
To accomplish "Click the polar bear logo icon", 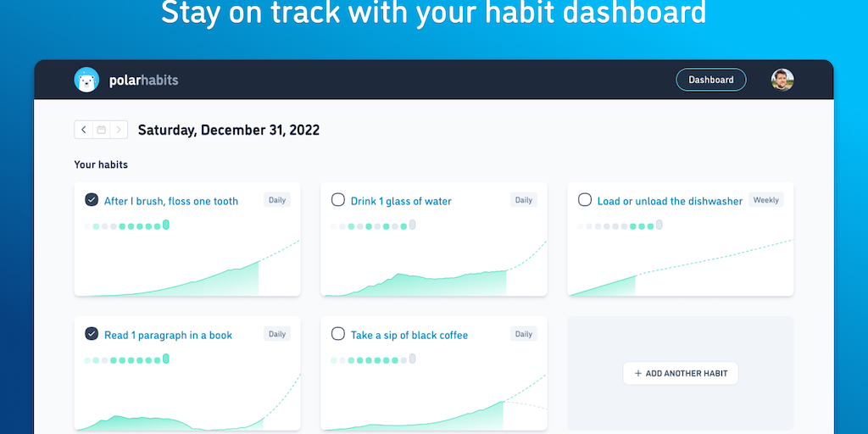I will (86, 80).
